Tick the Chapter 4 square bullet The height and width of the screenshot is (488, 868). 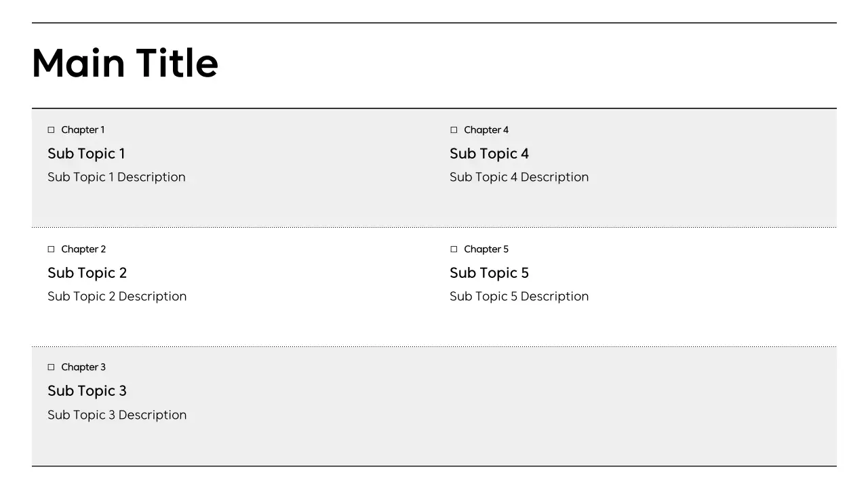454,130
